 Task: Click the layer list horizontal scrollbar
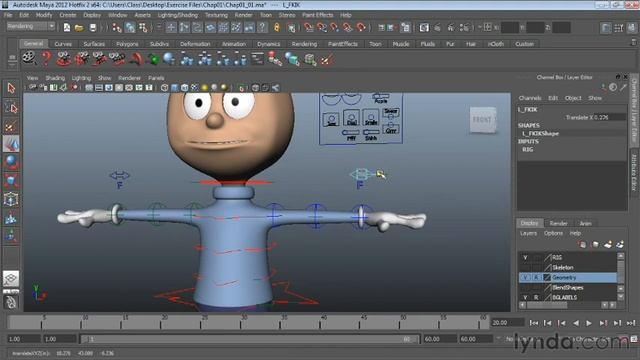(547, 305)
